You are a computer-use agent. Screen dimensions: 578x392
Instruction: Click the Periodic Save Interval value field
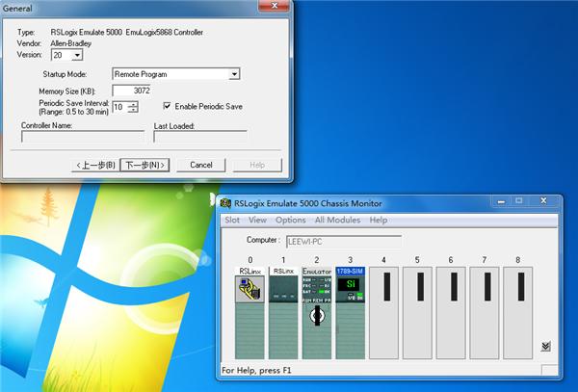(120, 107)
